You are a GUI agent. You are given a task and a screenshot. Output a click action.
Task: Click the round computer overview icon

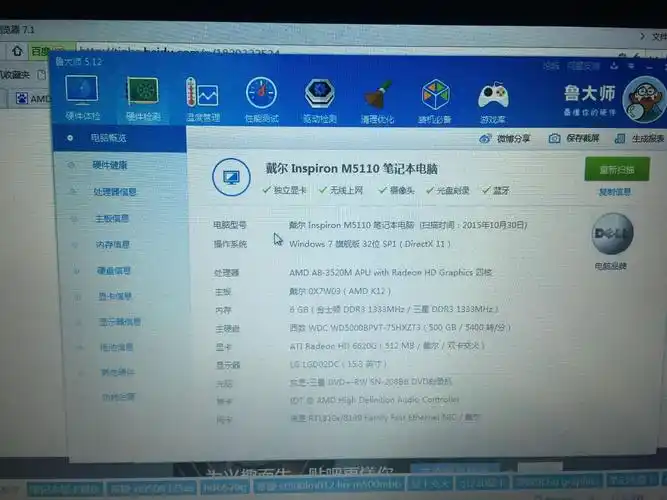231,177
